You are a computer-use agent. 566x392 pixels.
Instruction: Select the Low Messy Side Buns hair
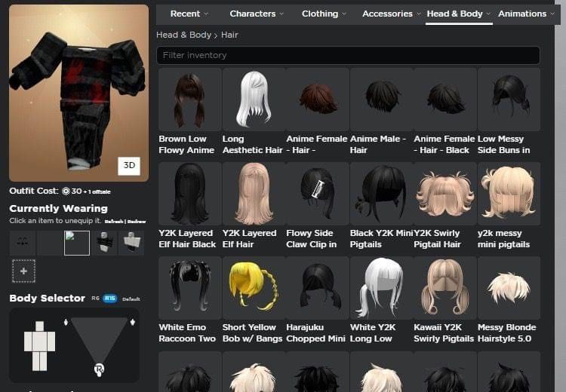tap(508, 100)
